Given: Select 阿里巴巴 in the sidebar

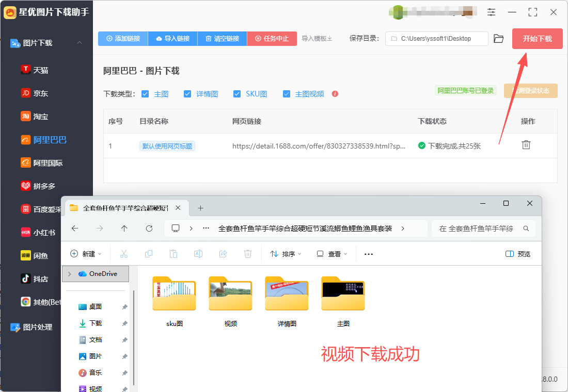Looking at the screenshot, I should 44,140.
